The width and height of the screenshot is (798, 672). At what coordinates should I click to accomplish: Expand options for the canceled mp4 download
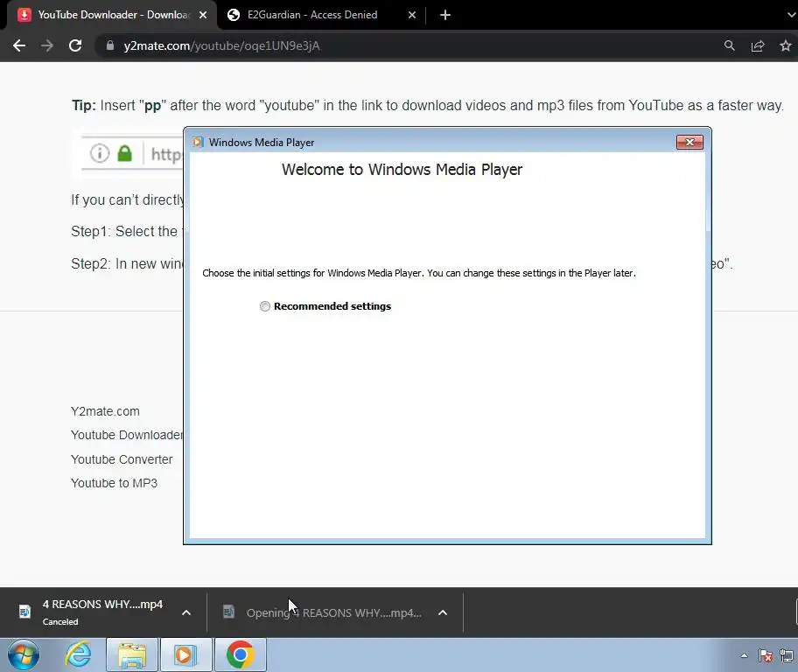click(x=186, y=612)
